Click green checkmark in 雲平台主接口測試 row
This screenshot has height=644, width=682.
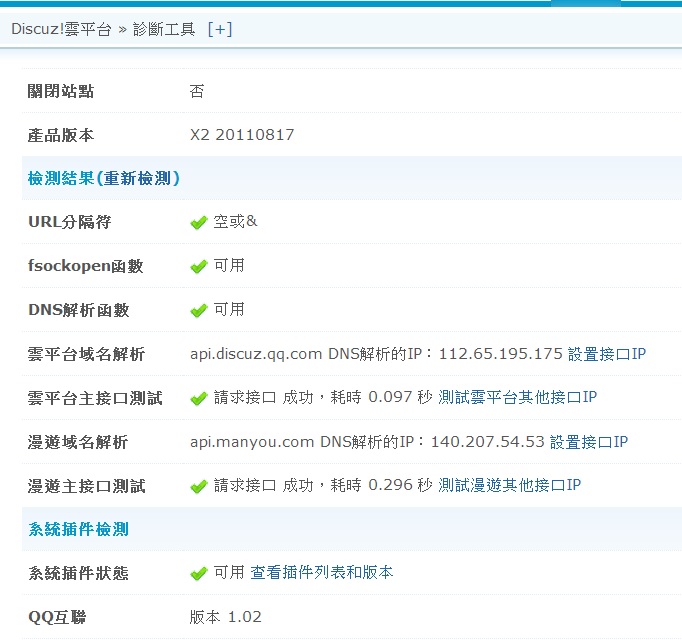coord(199,398)
